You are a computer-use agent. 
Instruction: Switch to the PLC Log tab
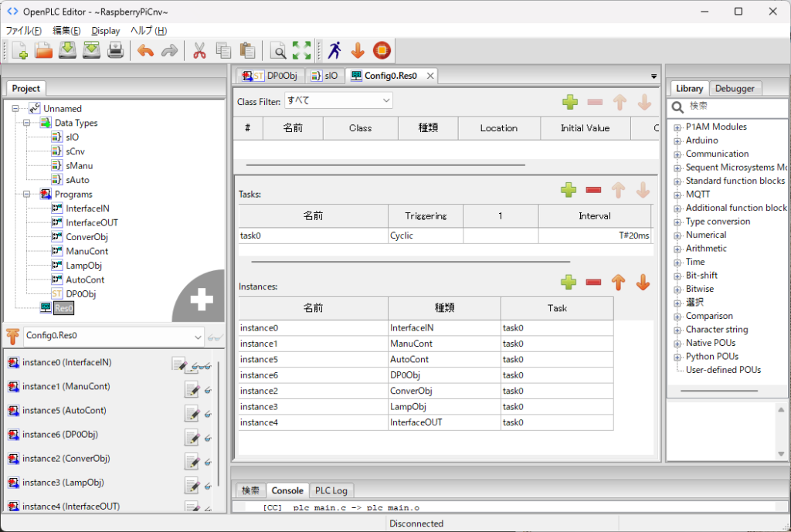tap(331, 490)
